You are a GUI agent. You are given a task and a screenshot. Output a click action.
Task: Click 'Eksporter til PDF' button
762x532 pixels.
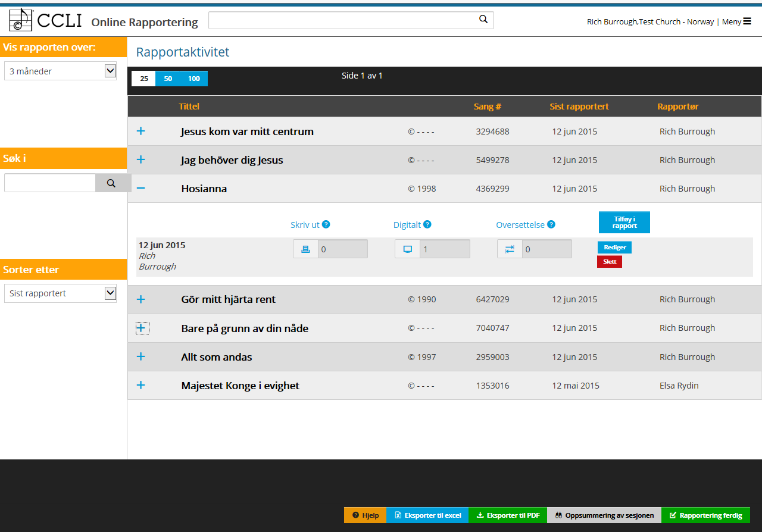point(508,515)
